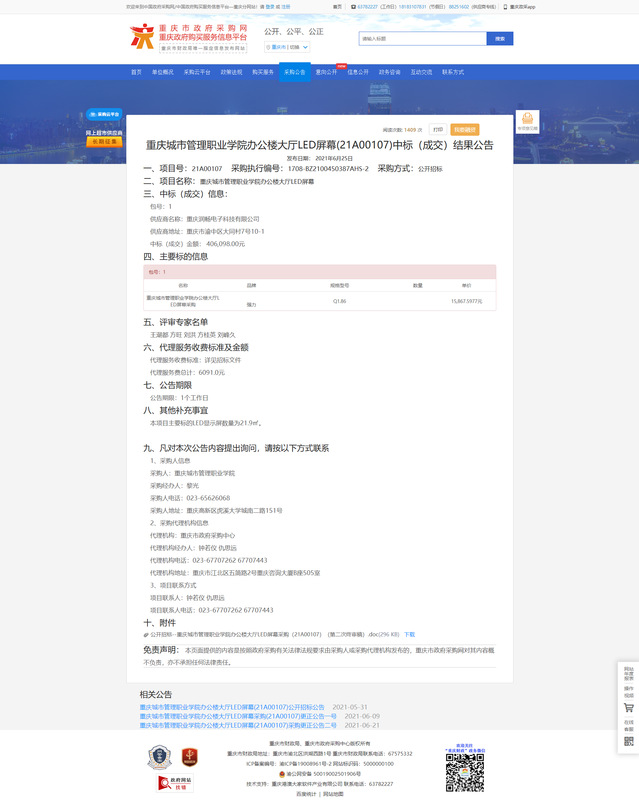The width and height of the screenshot is (639, 804).
Task: Open the related notice 更正公告一号 dated 2021-06-09
Action: pyautogui.click(x=238, y=716)
